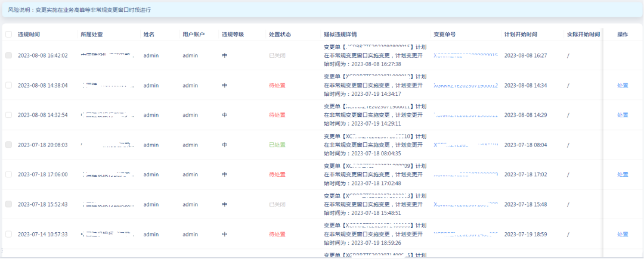
Task: Click violation detail mentioning 2023-07-19 14:29:11
Action: [375, 115]
